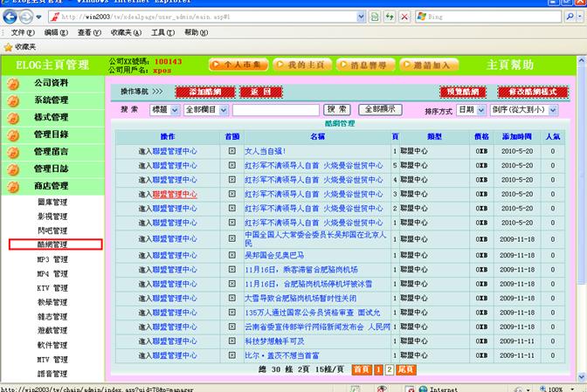Click the orange icon beside 管理留言
The image size is (587, 392).
coord(13,152)
